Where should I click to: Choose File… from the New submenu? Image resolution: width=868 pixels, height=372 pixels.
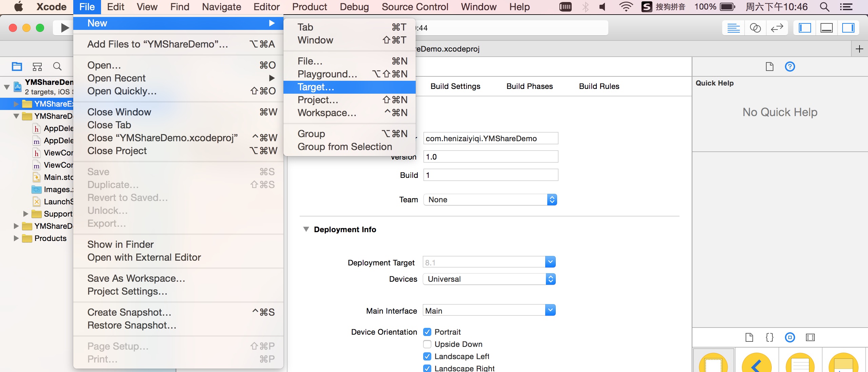pyautogui.click(x=349, y=61)
